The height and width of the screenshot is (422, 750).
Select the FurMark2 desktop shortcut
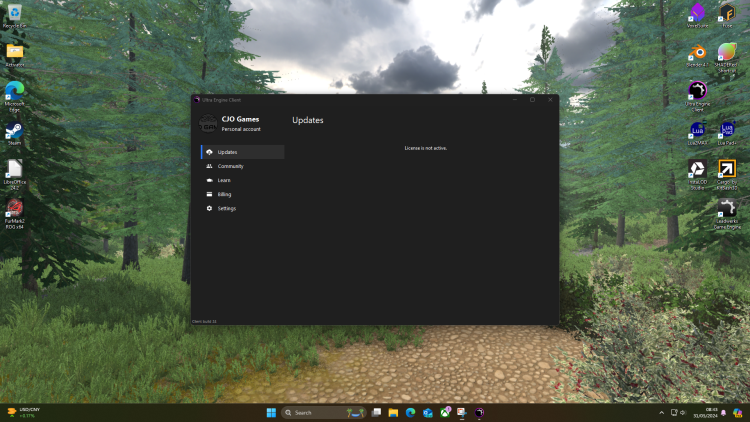pos(15,209)
